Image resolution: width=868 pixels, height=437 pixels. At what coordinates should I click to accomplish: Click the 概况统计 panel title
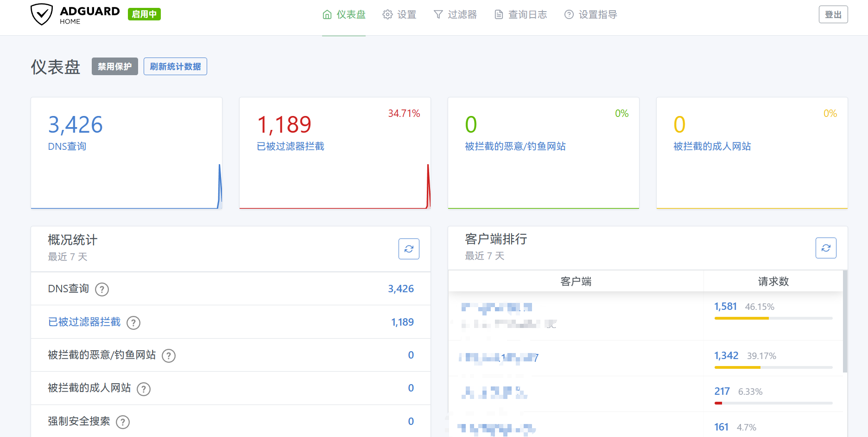[73, 240]
